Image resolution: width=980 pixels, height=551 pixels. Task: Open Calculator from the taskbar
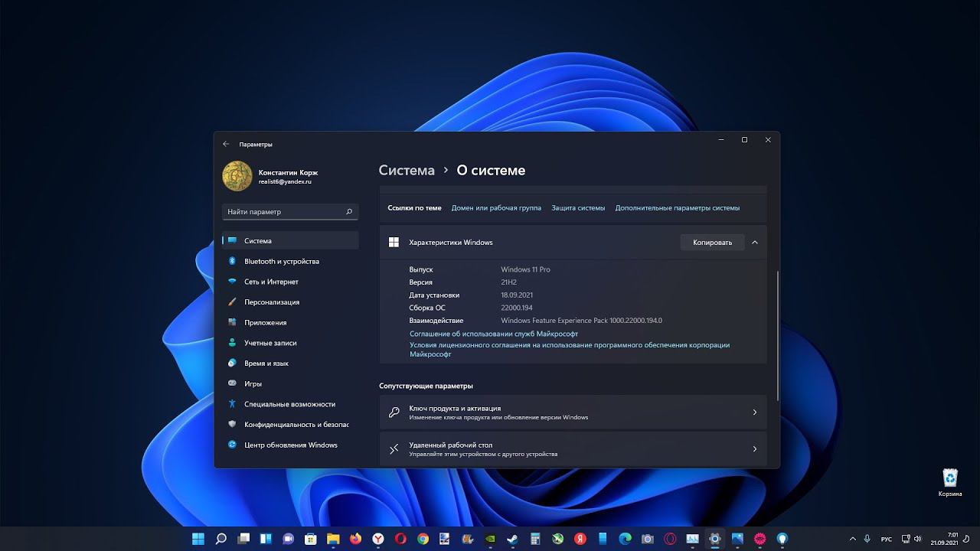pos(535,539)
